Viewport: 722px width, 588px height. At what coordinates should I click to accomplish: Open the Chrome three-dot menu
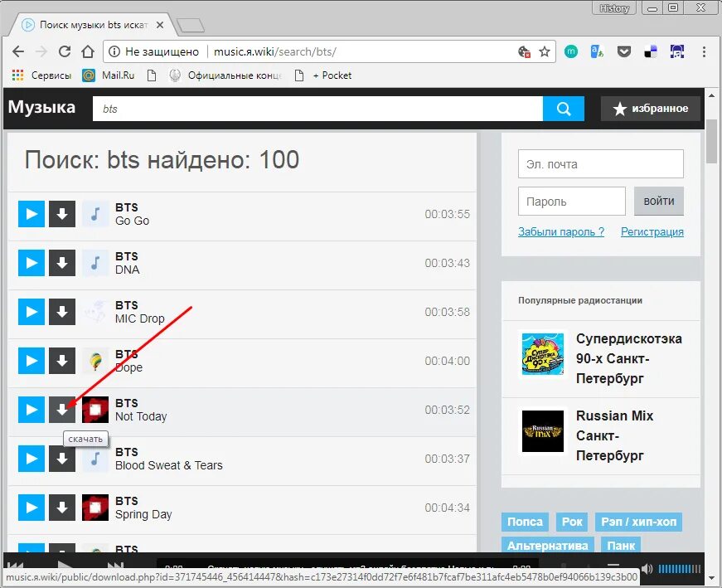tap(704, 51)
